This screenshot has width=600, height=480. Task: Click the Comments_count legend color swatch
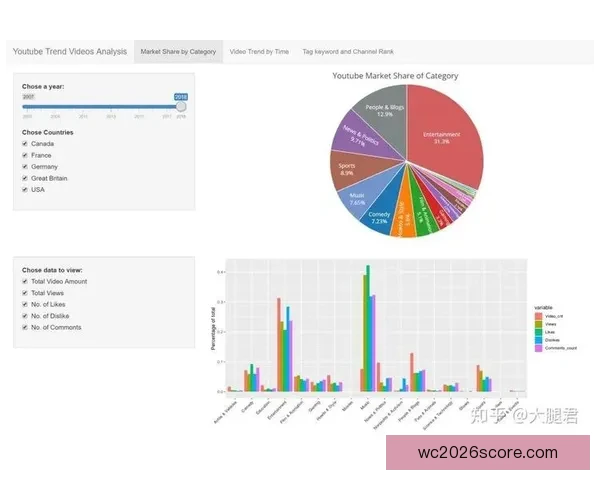pos(538,348)
